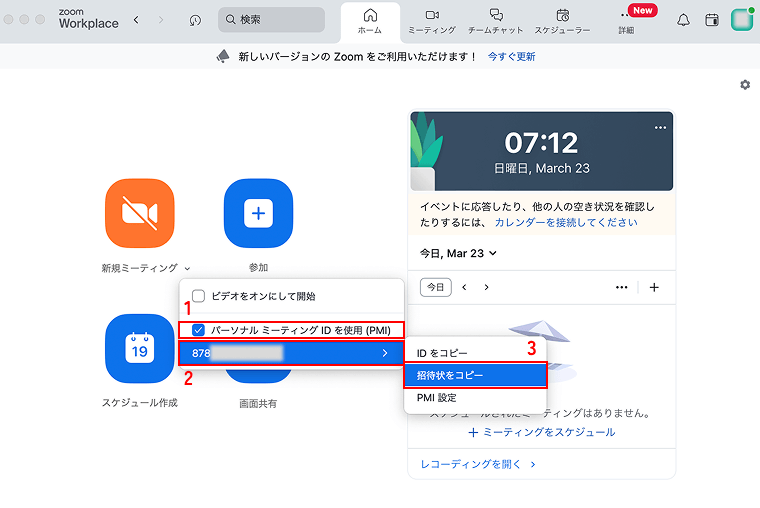Open the Scheduler (スケジューラー) tab
760x508 pixels.
pos(562,21)
